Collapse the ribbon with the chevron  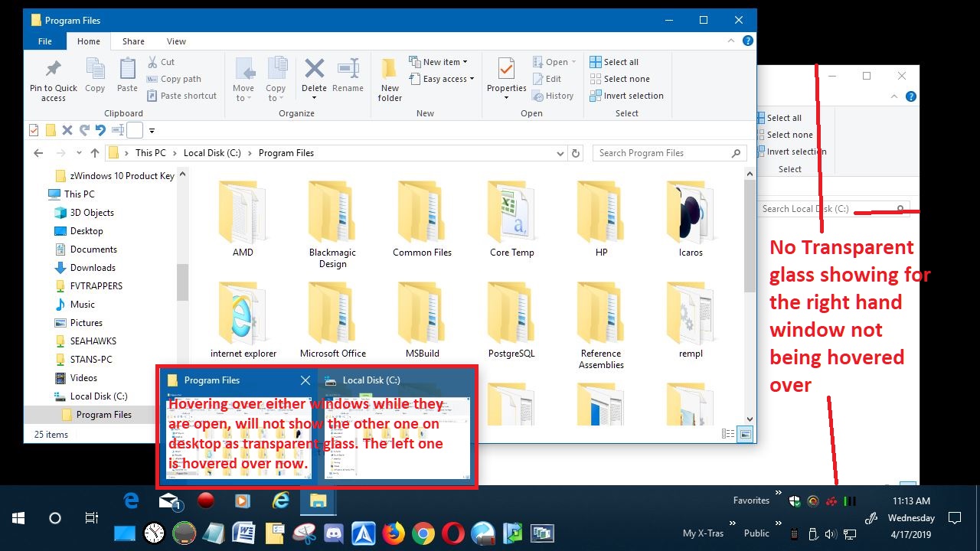click(x=731, y=41)
